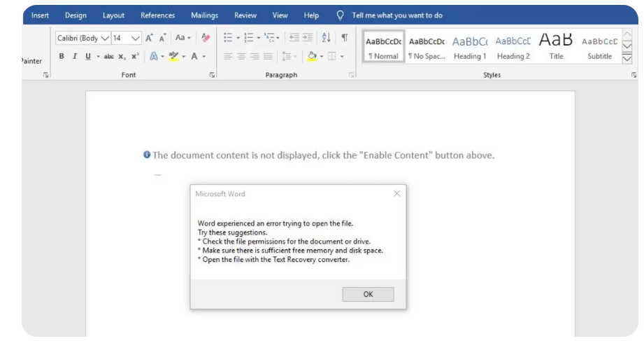Viewport: 644px width, 341px height.
Task: Clear all formatting
Action: click(x=206, y=38)
